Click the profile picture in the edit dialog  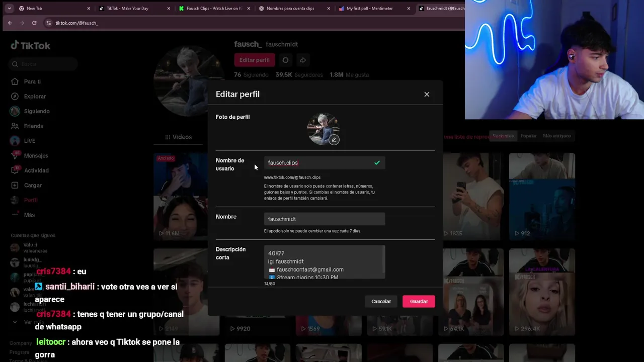(x=324, y=129)
